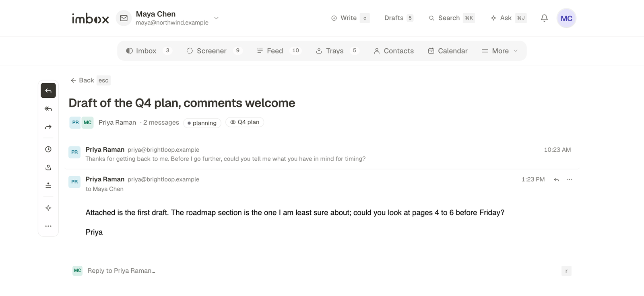Open the sidebar three-dot more actions menu
644x296 pixels.
pyautogui.click(x=48, y=226)
